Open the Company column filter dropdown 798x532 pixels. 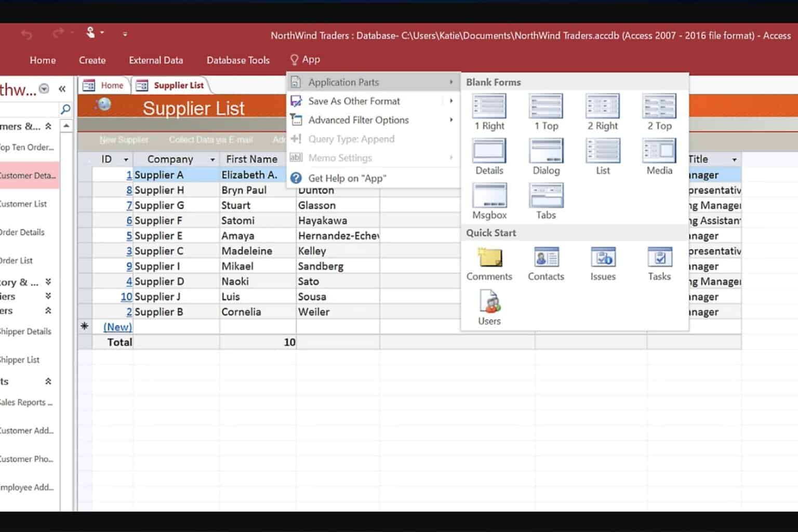tap(212, 159)
